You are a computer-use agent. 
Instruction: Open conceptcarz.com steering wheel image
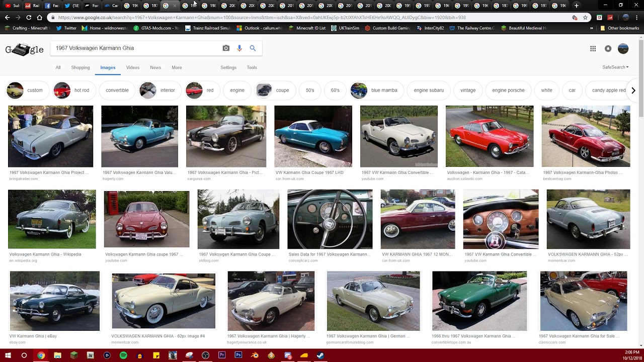point(330,219)
